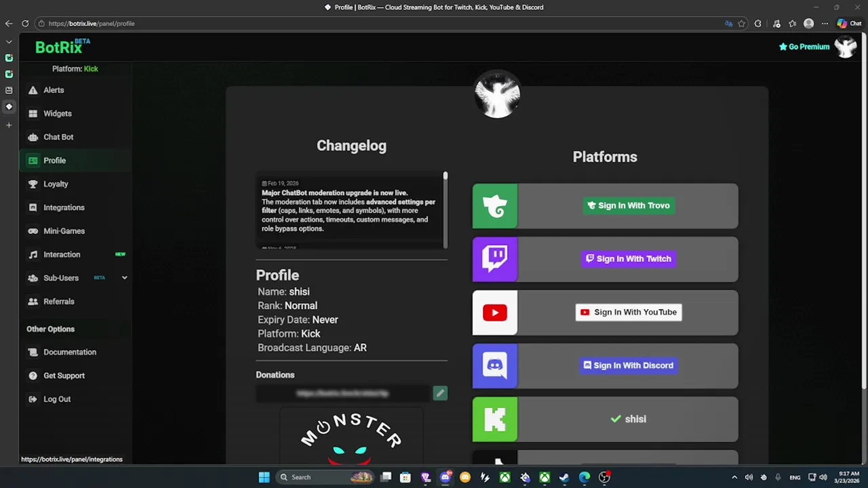
Task: Click the 'Expiry Date: Never' text
Action: pos(298,320)
